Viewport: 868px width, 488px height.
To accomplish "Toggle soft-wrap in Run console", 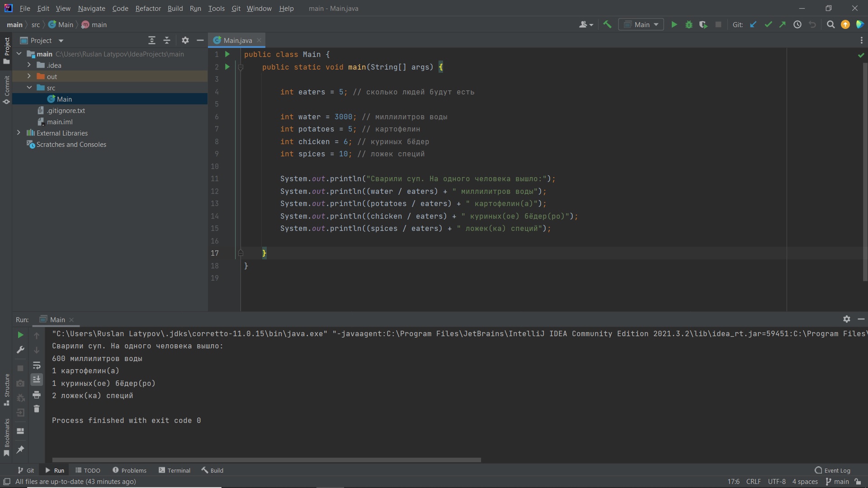I will point(37,365).
